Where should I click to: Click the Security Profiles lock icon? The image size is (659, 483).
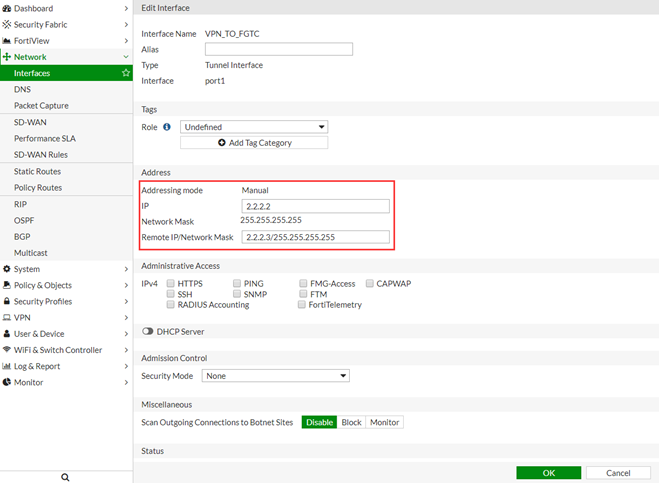[7, 301]
